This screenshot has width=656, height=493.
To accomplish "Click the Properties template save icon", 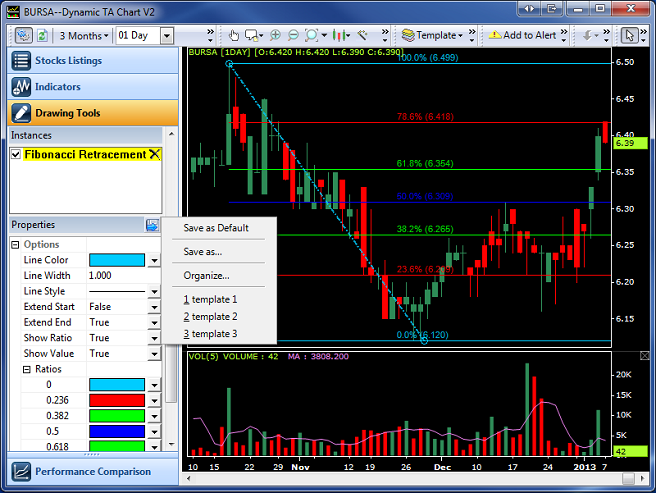I will pos(152,225).
